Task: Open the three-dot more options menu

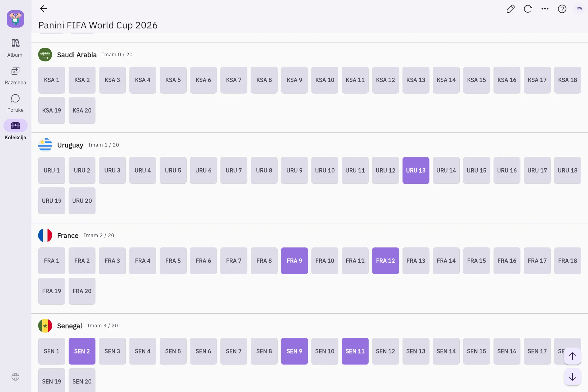Action: click(545, 9)
